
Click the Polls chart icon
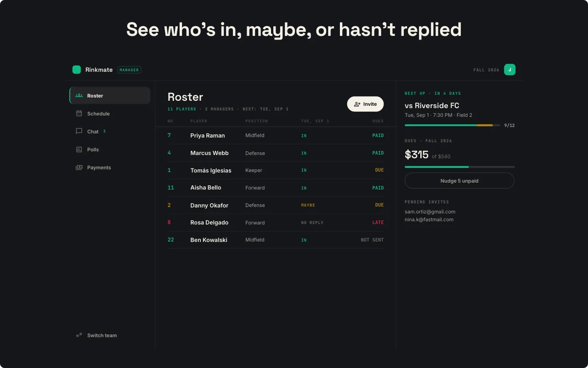79,149
